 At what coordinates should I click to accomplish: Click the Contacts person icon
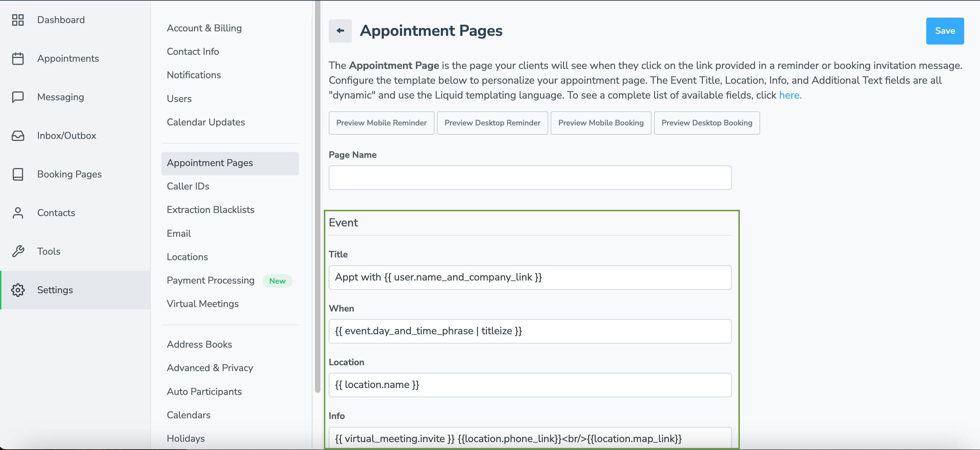coord(18,213)
